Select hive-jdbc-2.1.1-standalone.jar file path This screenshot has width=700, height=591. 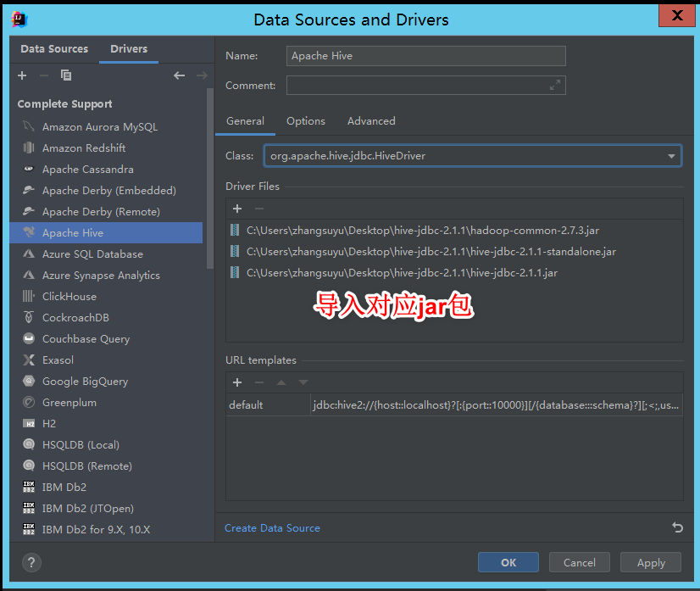[431, 252]
